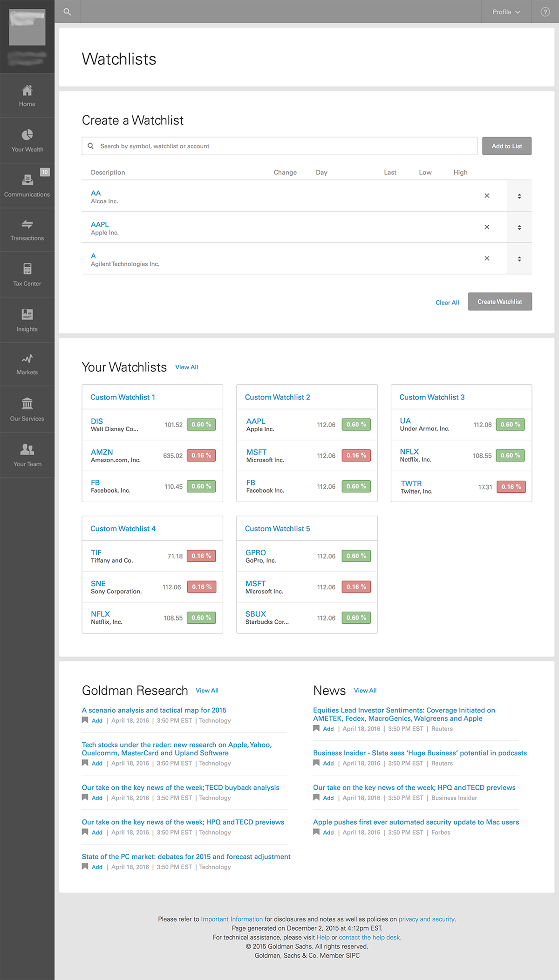The image size is (559, 980).
Task: Click View All next to Your Watchlists
Action: (x=186, y=367)
